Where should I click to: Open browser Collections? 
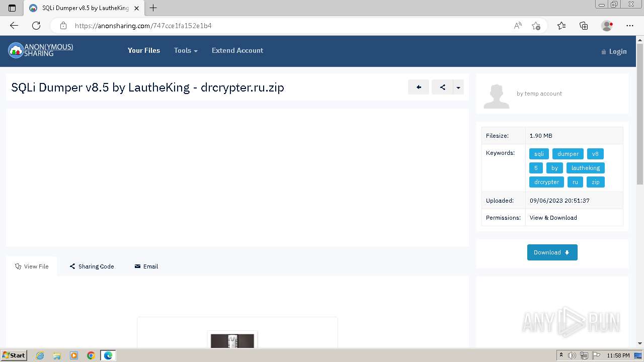click(x=584, y=26)
